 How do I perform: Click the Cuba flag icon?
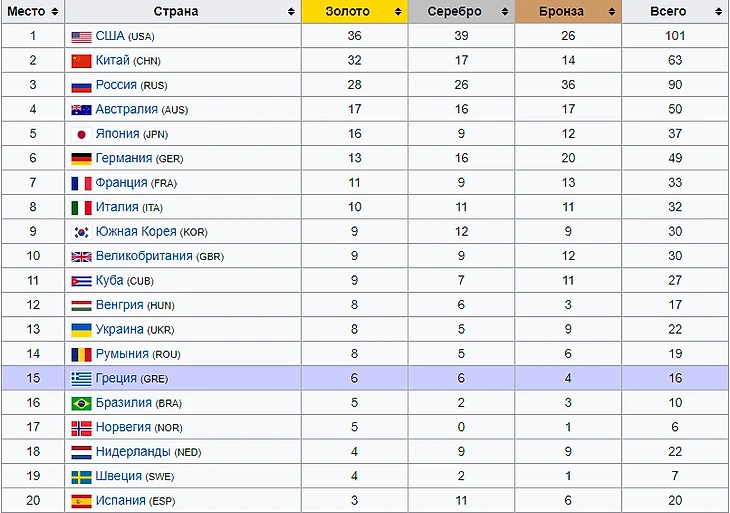[x=81, y=281]
